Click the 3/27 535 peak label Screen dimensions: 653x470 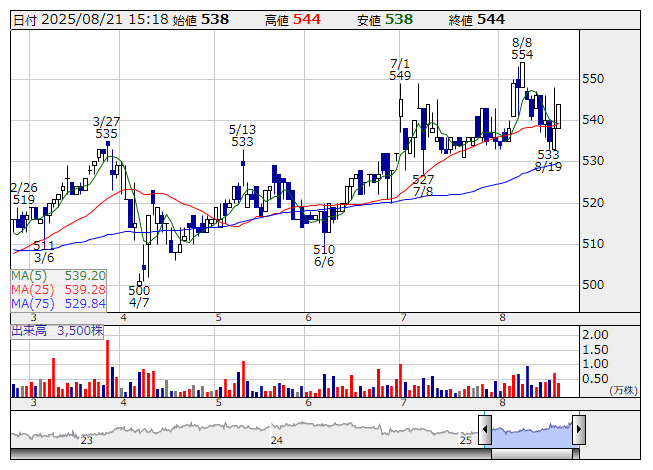click(x=106, y=127)
